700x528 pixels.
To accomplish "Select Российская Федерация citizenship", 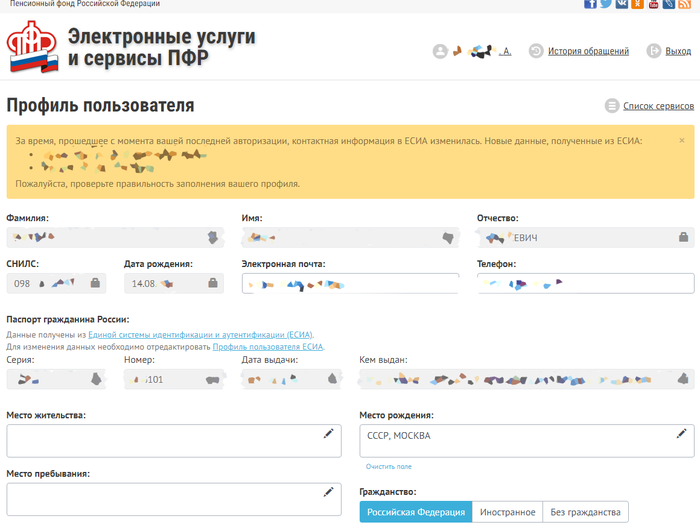I will 415,512.
